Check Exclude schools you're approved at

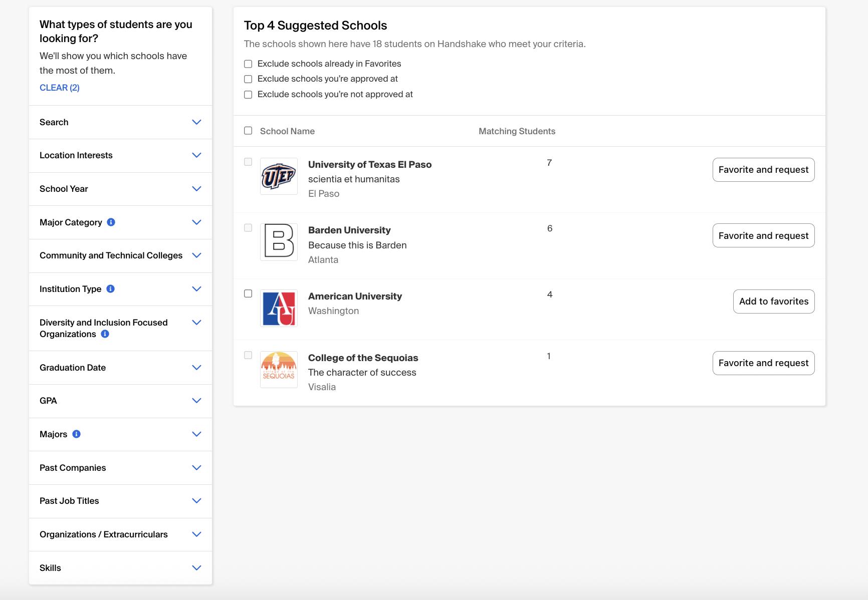coord(248,79)
